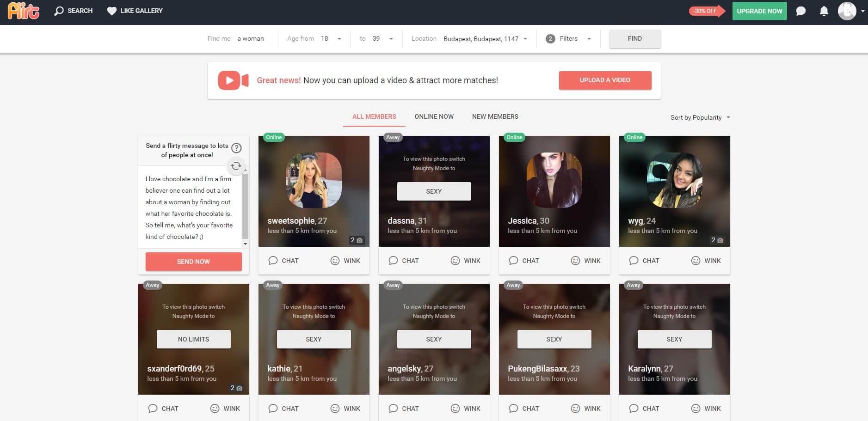Viewport: 868px width, 421px height.
Task: Chat with sweetsophie
Action: click(x=283, y=261)
